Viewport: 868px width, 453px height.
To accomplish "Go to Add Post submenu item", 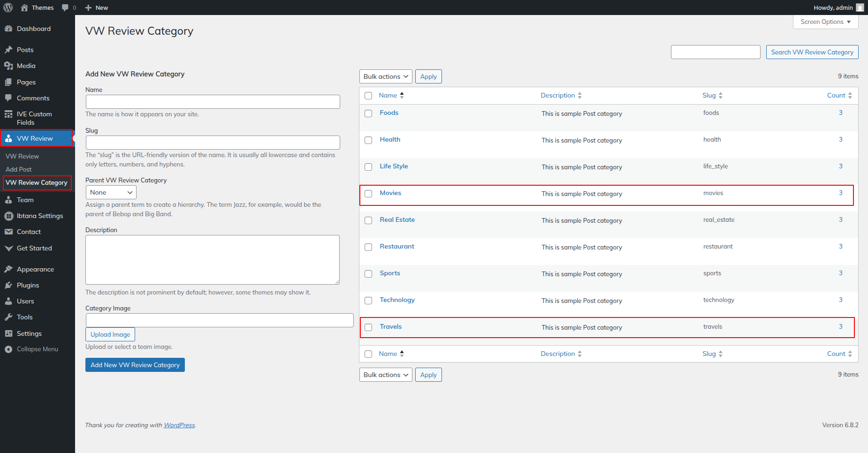I will pos(19,169).
